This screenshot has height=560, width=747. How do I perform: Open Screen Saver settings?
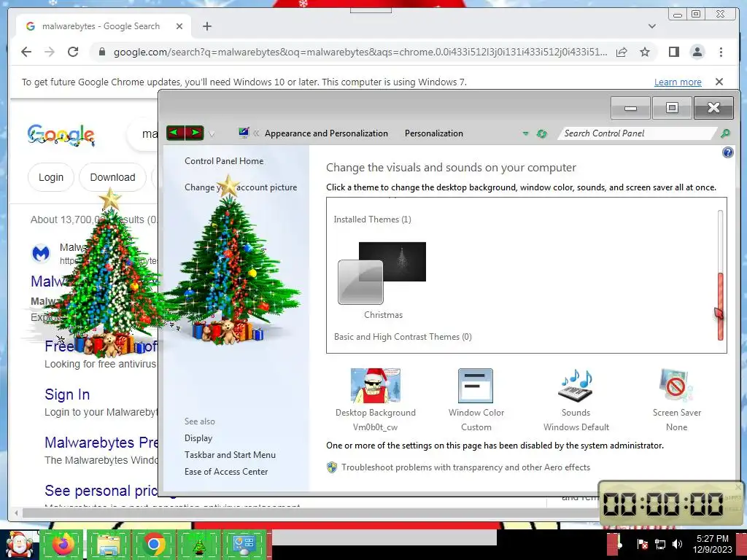pos(676,400)
